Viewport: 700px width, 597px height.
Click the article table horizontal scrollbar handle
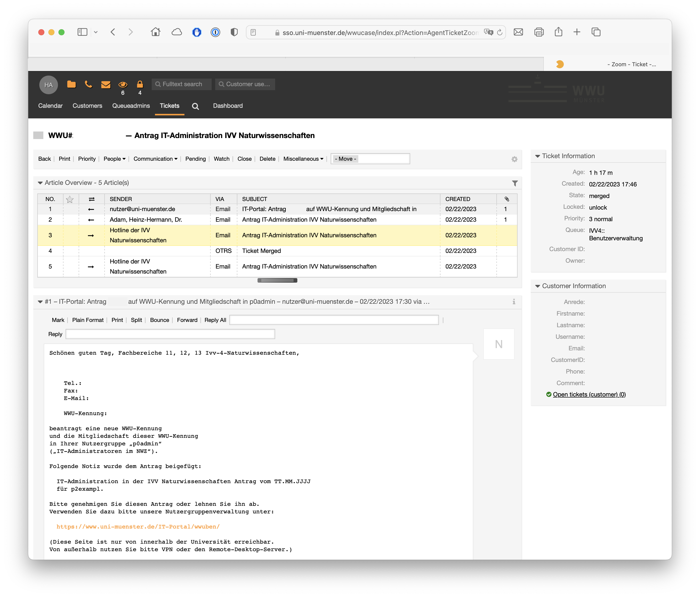click(x=277, y=280)
